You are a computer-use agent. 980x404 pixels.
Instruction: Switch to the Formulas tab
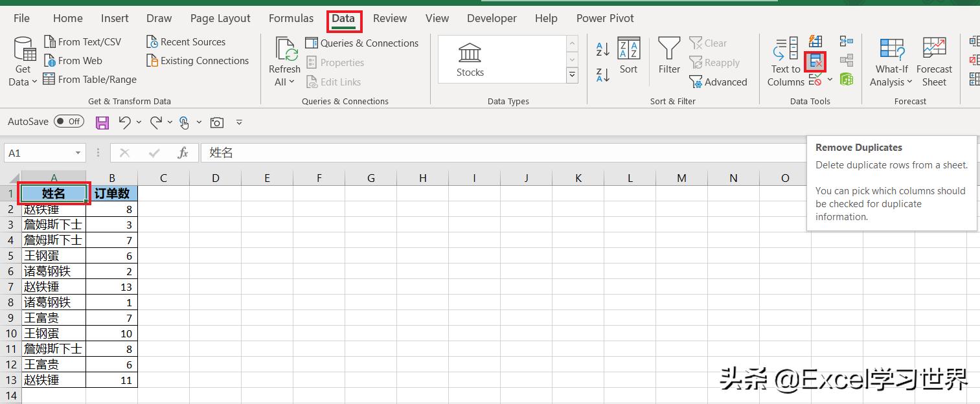291,18
